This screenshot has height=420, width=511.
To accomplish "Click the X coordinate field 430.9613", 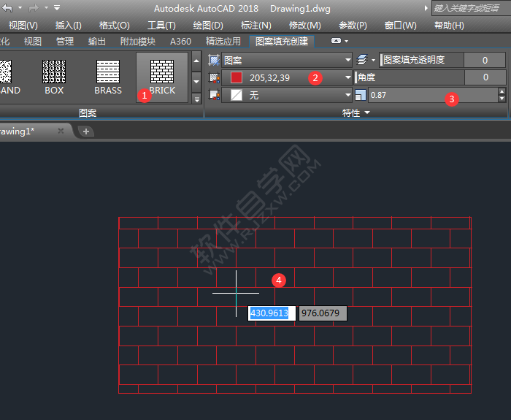I will pyautogui.click(x=272, y=313).
